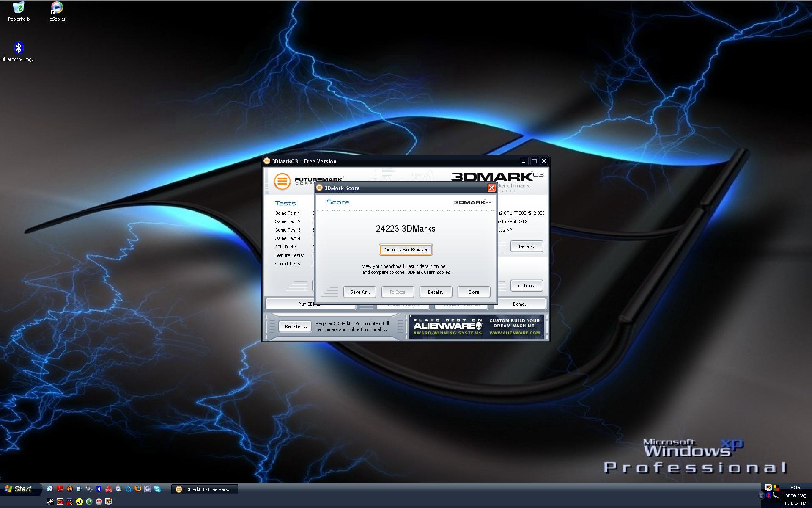Click the red A 100% quick launch icon

(x=109, y=489)
